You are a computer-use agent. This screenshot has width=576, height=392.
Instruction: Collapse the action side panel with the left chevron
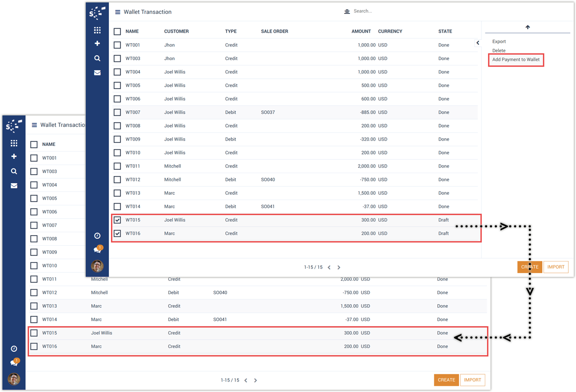coord(478,43)
